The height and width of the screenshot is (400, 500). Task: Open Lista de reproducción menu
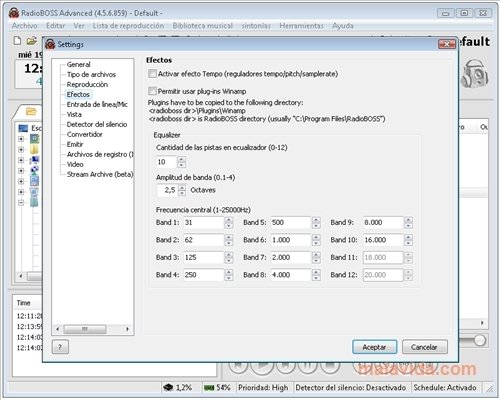pyautogui.click(x=128, y=26)
